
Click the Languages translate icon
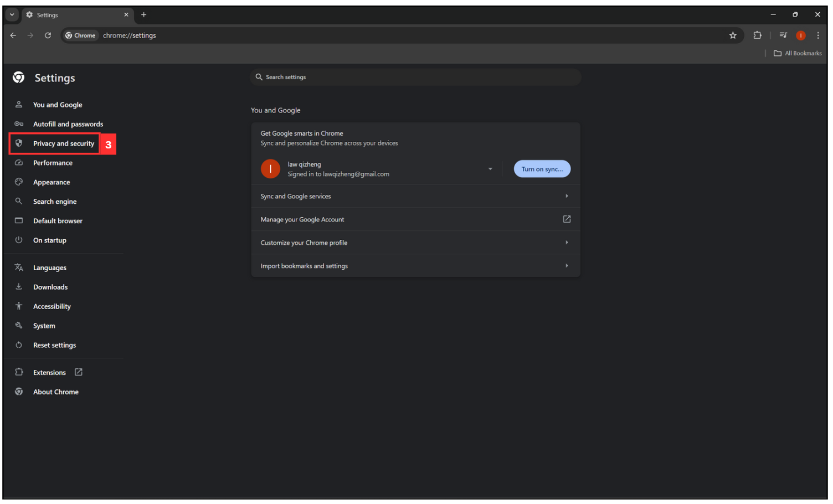(x=19, y=267)
